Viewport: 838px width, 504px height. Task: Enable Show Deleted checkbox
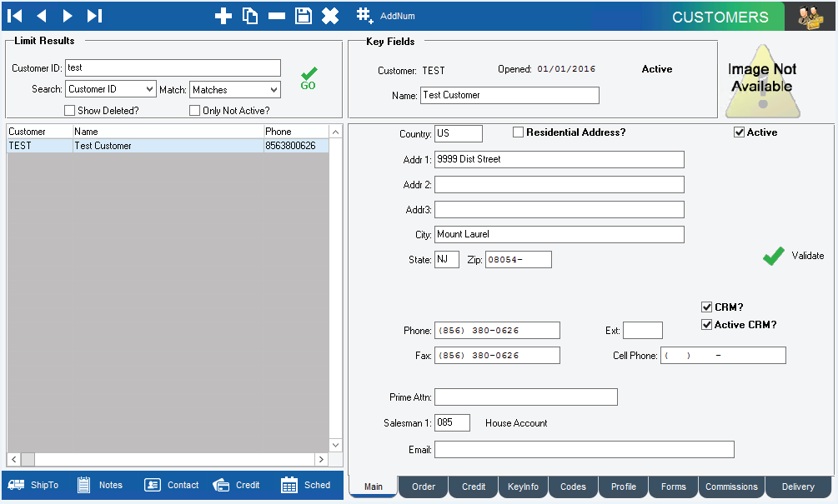tap(70, 110)
